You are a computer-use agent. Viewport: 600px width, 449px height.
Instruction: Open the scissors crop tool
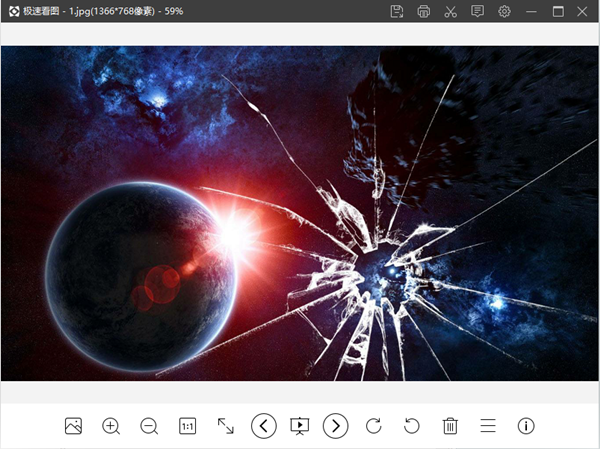click(451, 11)
